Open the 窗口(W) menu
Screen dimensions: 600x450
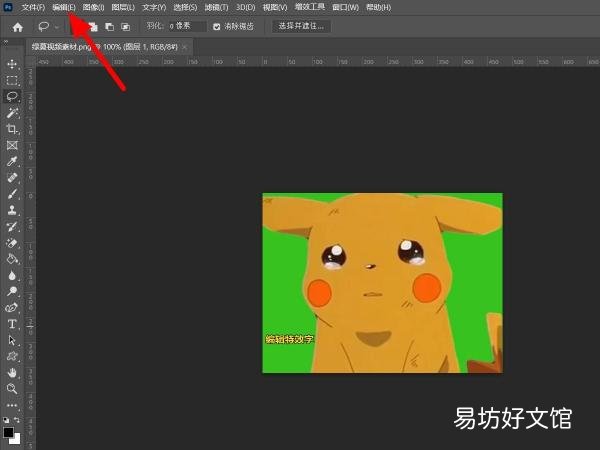pos(346,7)
